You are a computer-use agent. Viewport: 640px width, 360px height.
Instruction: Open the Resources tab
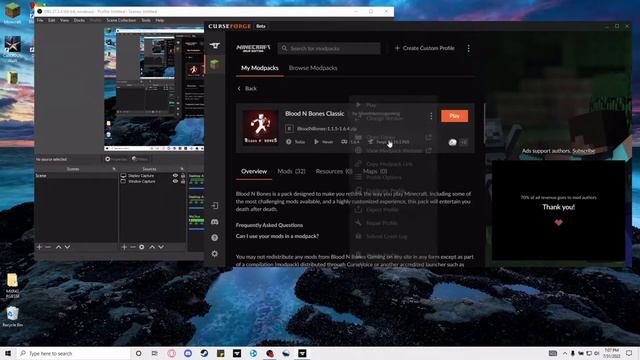[333, 171]
